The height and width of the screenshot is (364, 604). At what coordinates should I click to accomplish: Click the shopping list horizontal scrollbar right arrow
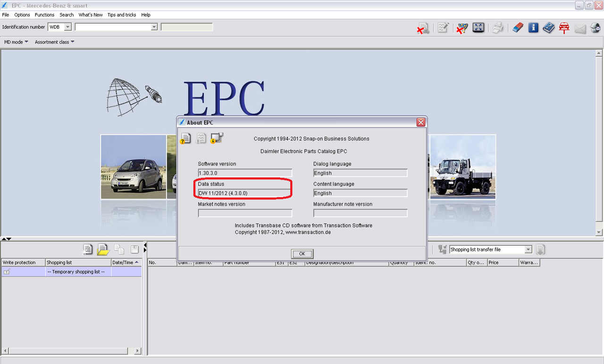[138, 351]
